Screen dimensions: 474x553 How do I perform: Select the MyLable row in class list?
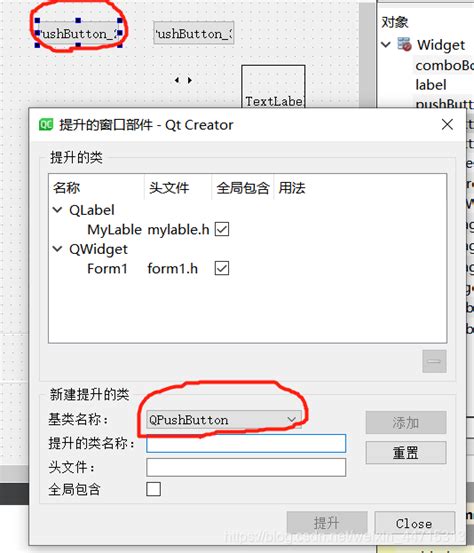[x=247, y=230]
